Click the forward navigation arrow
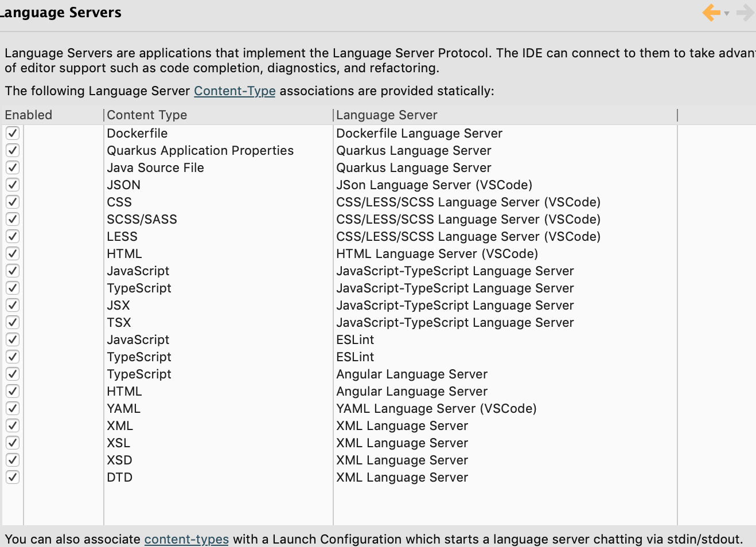756x547 pixels. point(745,12)
